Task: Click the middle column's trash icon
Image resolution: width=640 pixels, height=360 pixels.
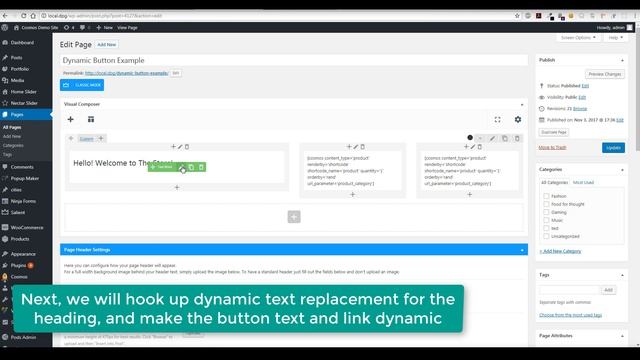Action: point(362,147)
